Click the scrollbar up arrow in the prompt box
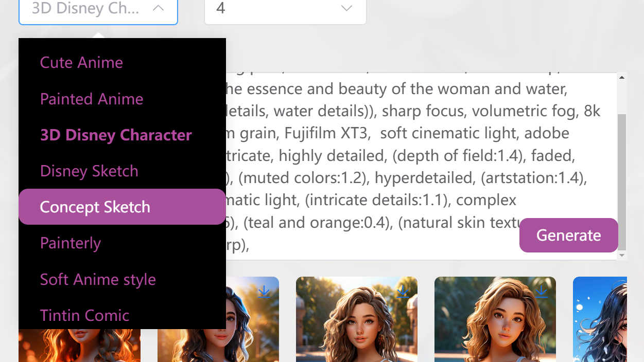Viewport: 644px width, 362px height. [622, 78]
